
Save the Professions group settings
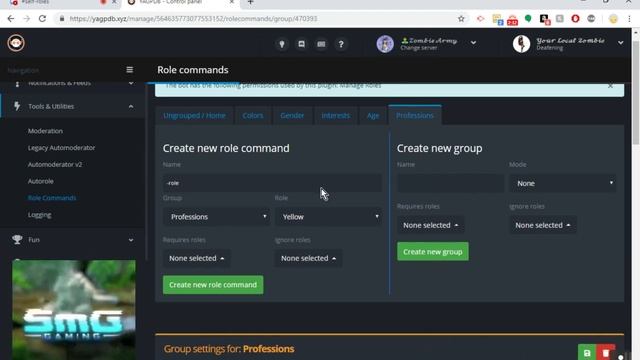click(x=587, y=353)
